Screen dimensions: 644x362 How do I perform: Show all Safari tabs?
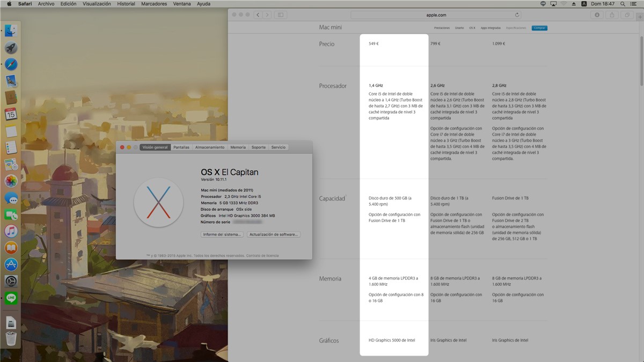[x=627, y=15]
